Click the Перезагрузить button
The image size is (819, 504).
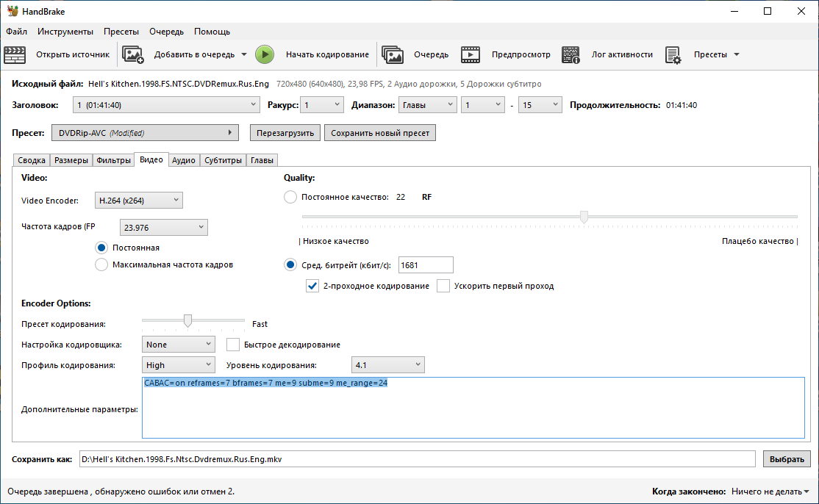pyautogui.click(x=285, y=132)
